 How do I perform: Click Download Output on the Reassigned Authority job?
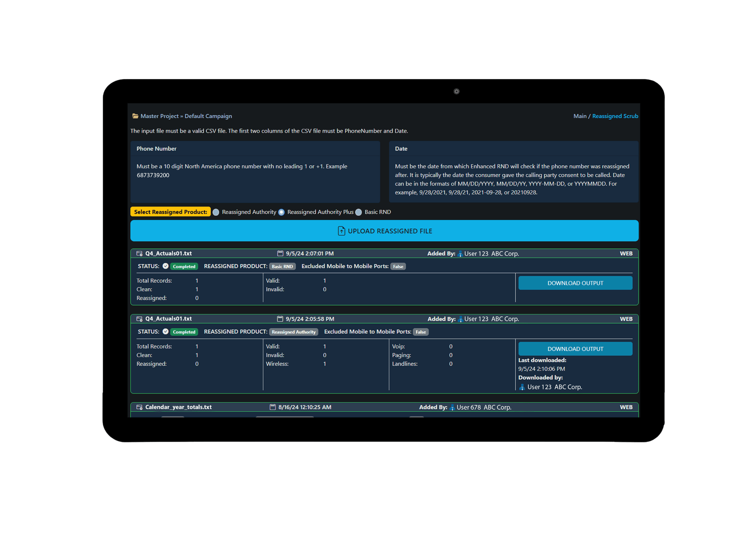pos(575,349)
